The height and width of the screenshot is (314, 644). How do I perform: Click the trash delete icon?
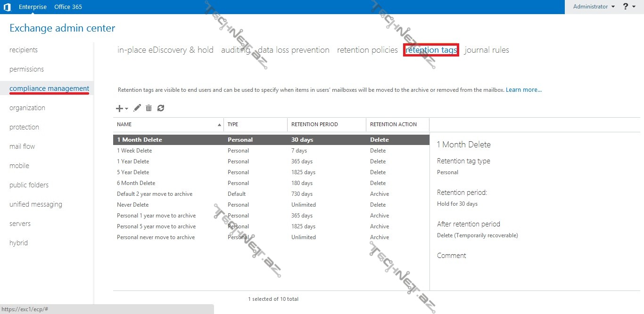click(149, 108)
